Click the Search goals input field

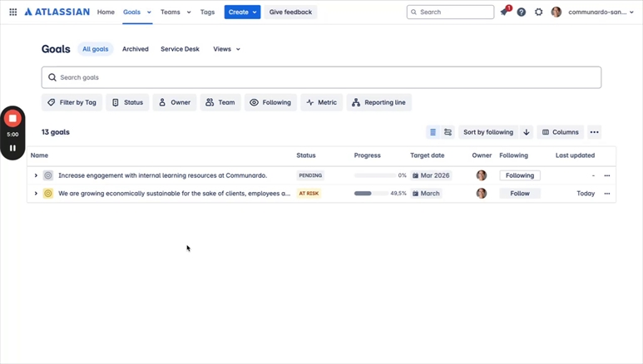(x=321, y=77)
